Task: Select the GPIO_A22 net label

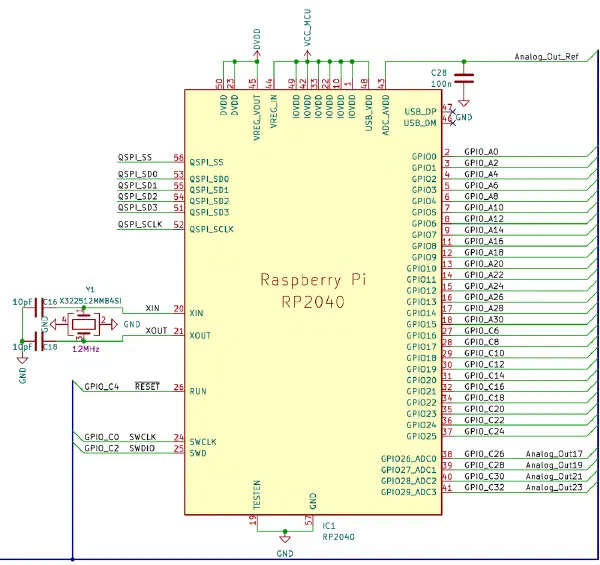Action: (484, 275)
